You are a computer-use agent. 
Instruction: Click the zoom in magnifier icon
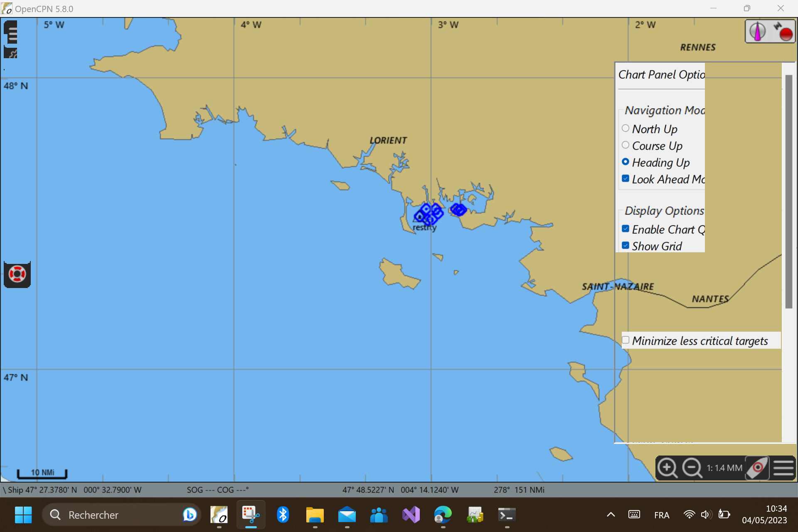click(667, 468)
